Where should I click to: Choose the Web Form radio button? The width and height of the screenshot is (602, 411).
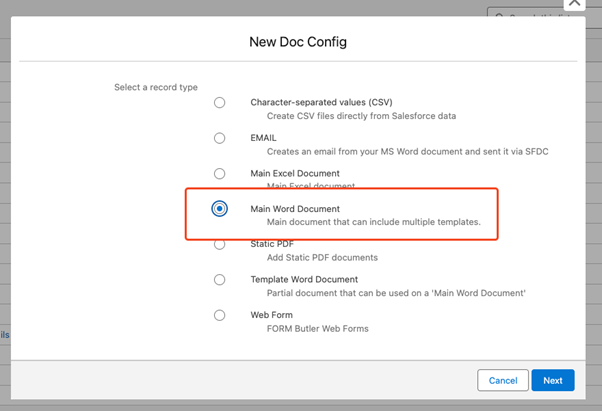click(219, 315)
